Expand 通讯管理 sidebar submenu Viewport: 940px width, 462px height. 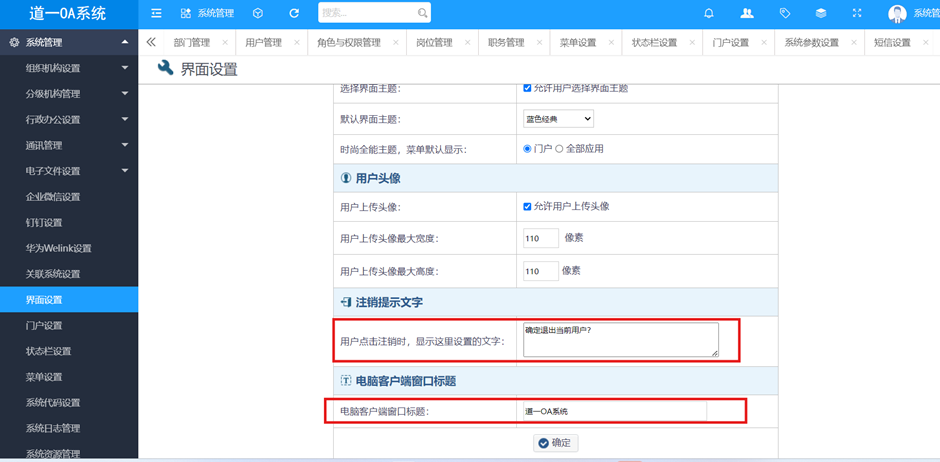125,145
